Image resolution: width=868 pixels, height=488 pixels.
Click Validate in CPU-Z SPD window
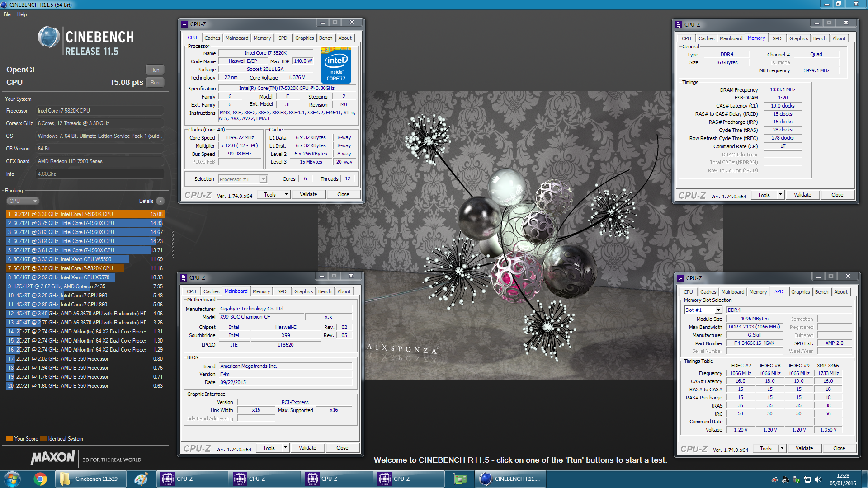pos(804,448)
